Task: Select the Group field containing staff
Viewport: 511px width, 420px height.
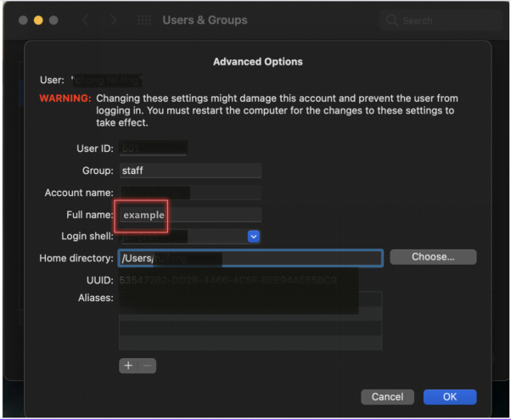Action: (x=189, y=171)
